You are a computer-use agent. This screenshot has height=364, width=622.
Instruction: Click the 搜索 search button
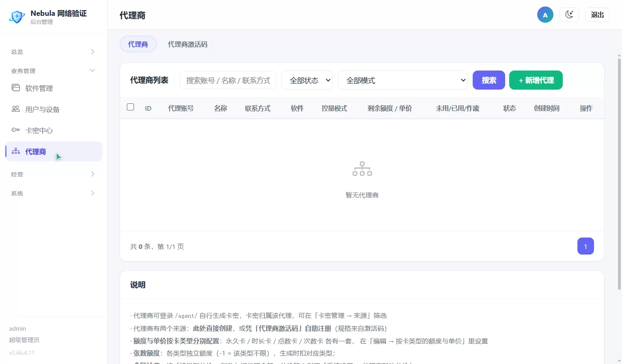click(489, 80)
